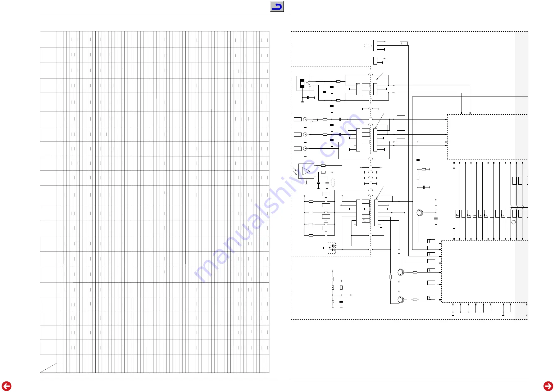Click the blue return arrow button
This screenshot has height=392, width=555.
tap(277, 7)
